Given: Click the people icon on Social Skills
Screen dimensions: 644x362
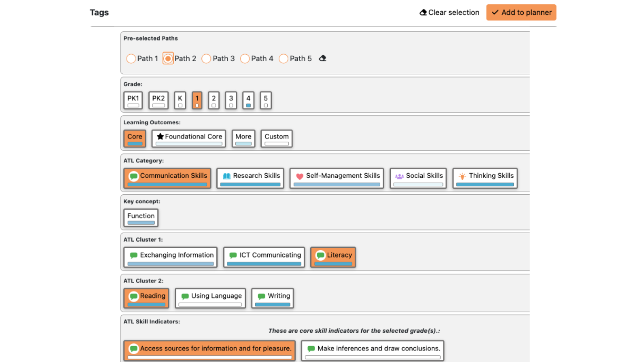Looking at the screenshot, I should (x=399, y=176).
